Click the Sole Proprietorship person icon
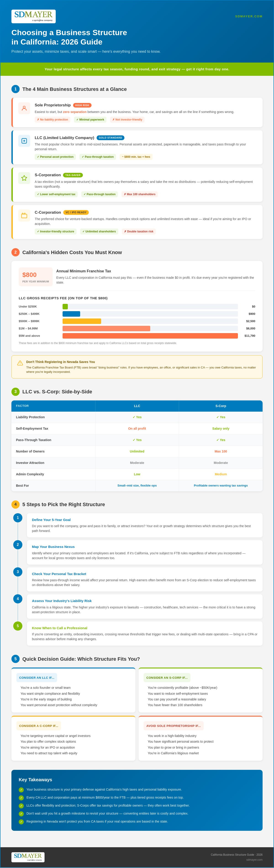274x868 pixels. (x=24, y=108)
